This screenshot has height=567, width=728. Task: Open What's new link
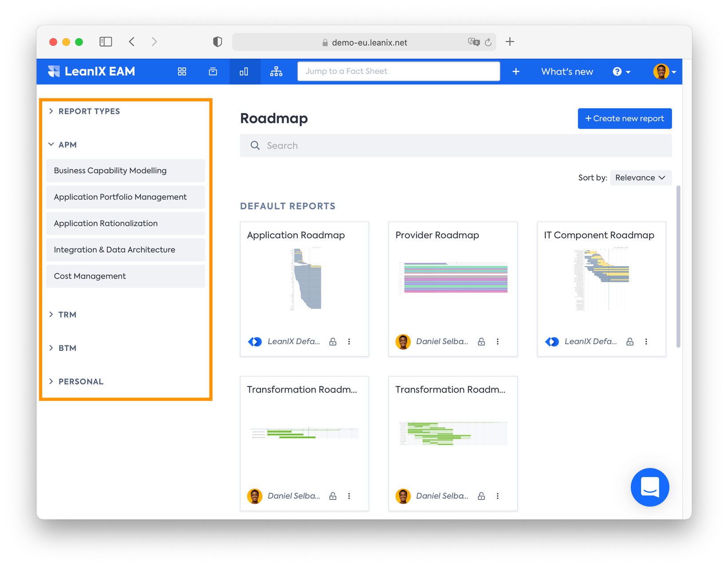pyautogui.click(x=567, y=71)
